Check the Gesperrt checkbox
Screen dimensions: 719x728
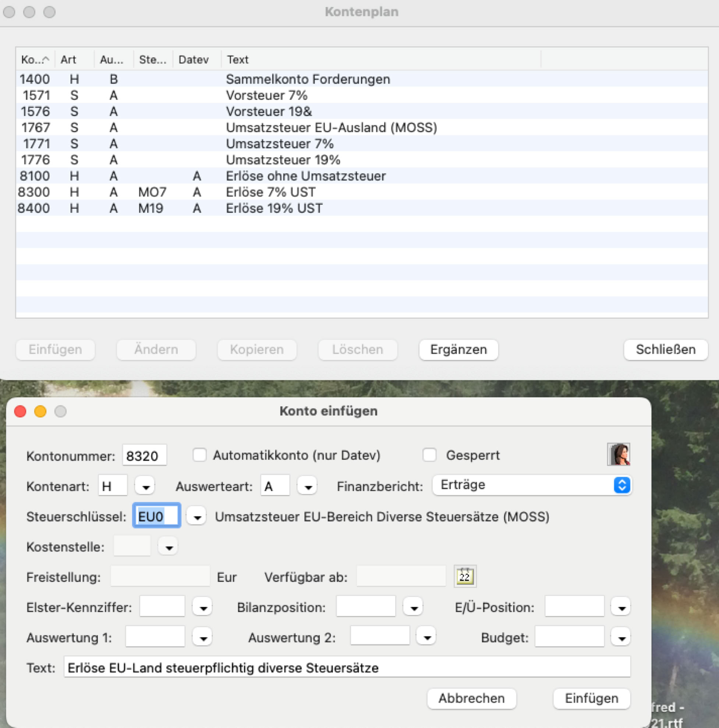point(429,455)
